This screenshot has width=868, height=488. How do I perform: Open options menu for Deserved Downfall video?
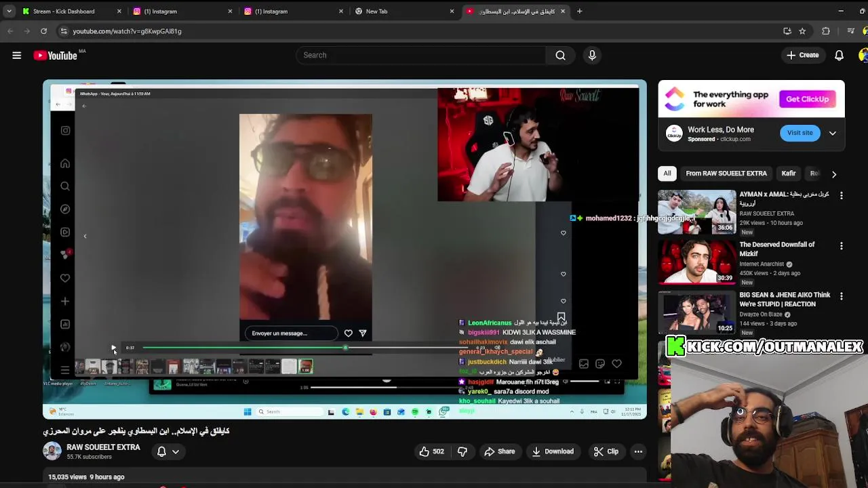click(842, 246)
